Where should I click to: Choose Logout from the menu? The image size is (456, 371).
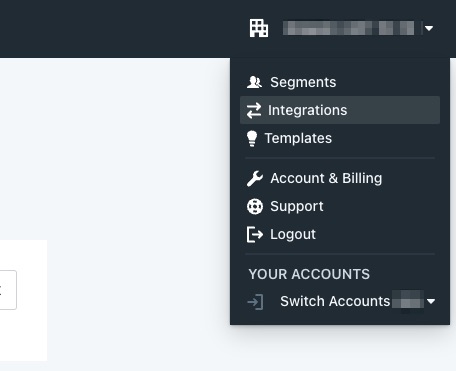click(340, 234)
